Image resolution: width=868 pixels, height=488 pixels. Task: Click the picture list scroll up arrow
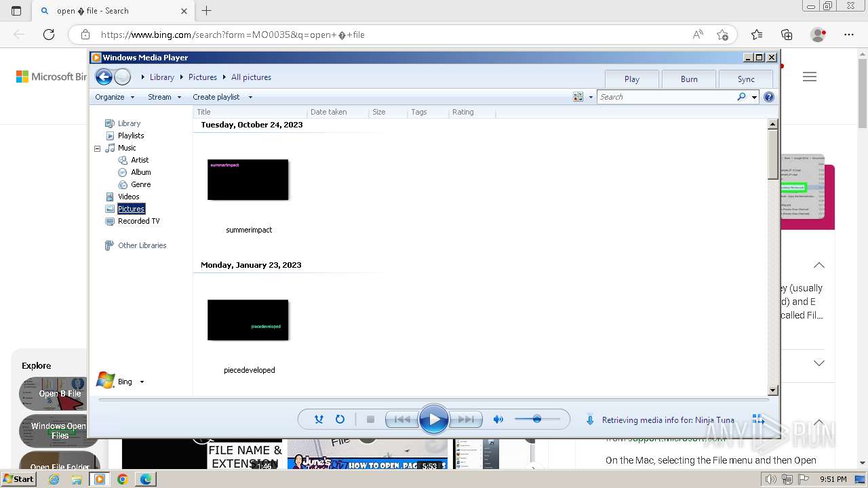772,124
